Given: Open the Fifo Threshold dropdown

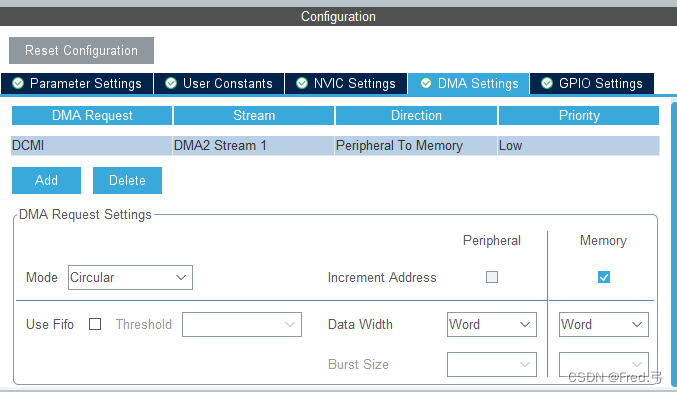Looking at the screenshot, I should click(242, 324).
